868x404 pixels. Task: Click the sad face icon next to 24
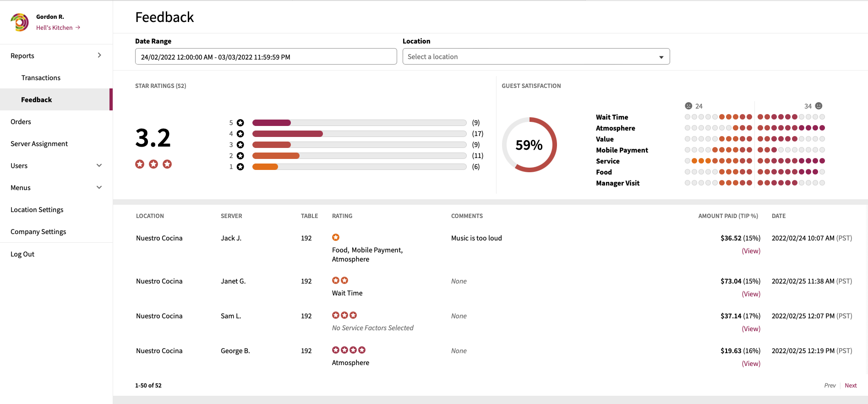[688, 106]
